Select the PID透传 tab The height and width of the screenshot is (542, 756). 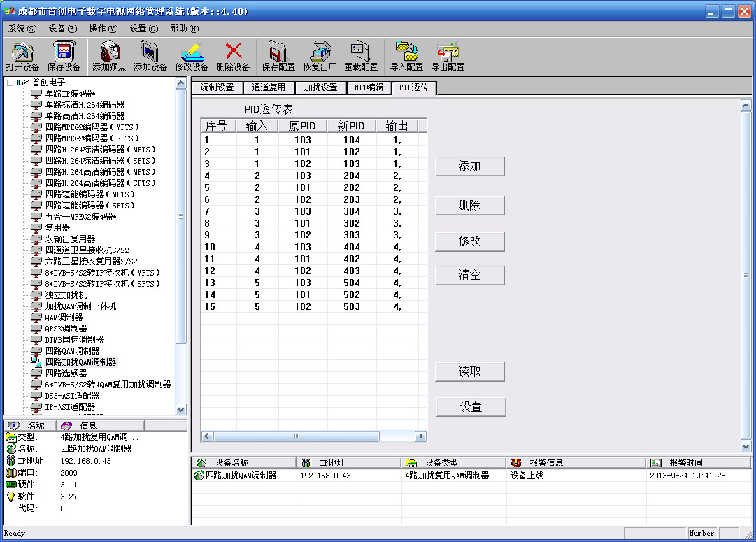[x=414, y=87]
